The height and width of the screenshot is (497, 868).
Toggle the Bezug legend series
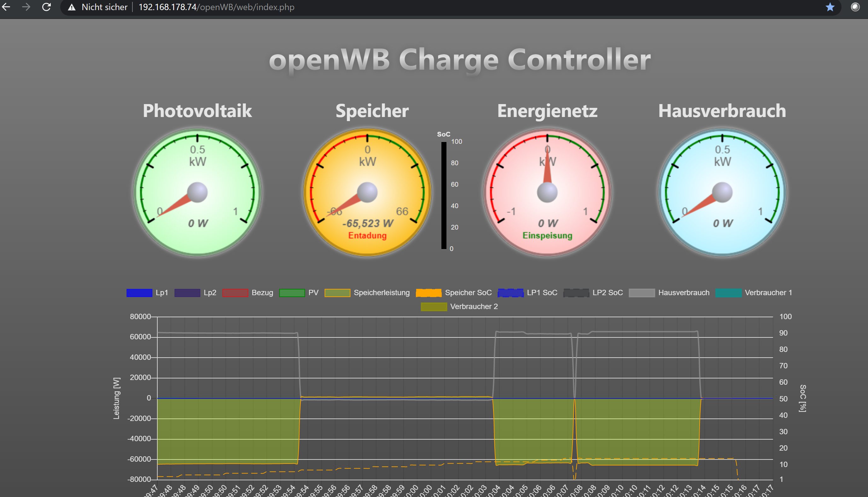(x=235, y=293)
